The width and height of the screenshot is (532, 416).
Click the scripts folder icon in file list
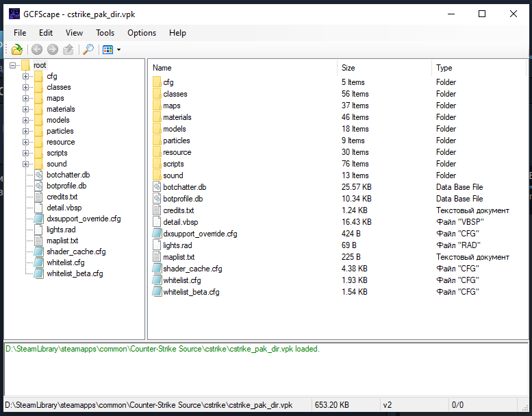pyautogui.click(x=157, y=164)
